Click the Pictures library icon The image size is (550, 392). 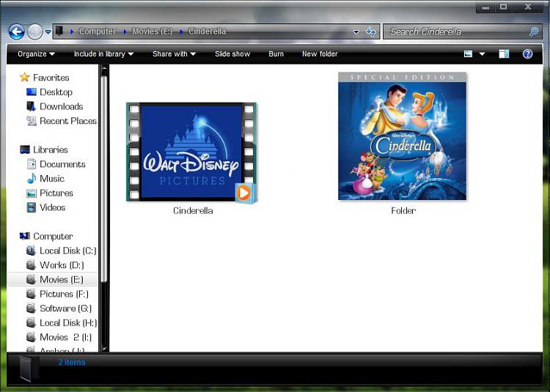32,193
